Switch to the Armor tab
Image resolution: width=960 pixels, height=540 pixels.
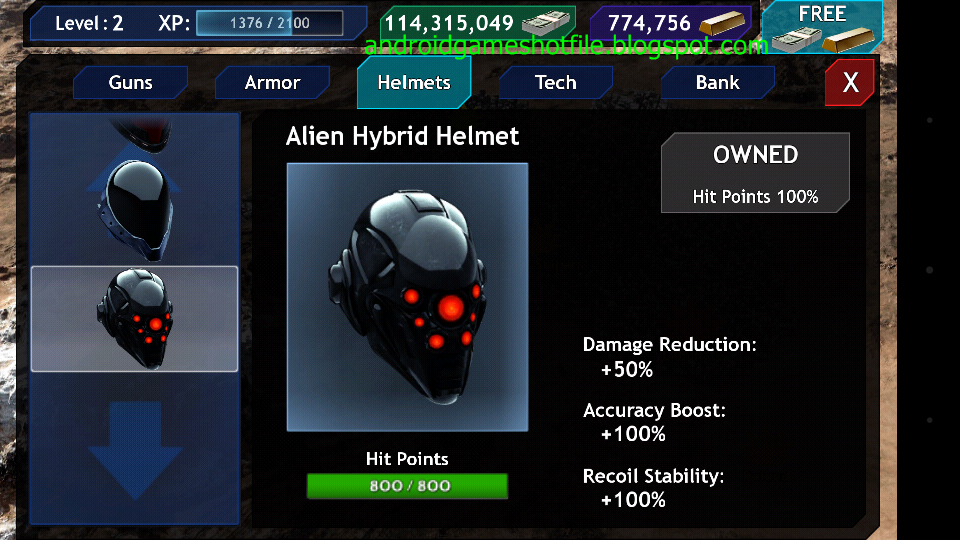[x=272, y=83]
